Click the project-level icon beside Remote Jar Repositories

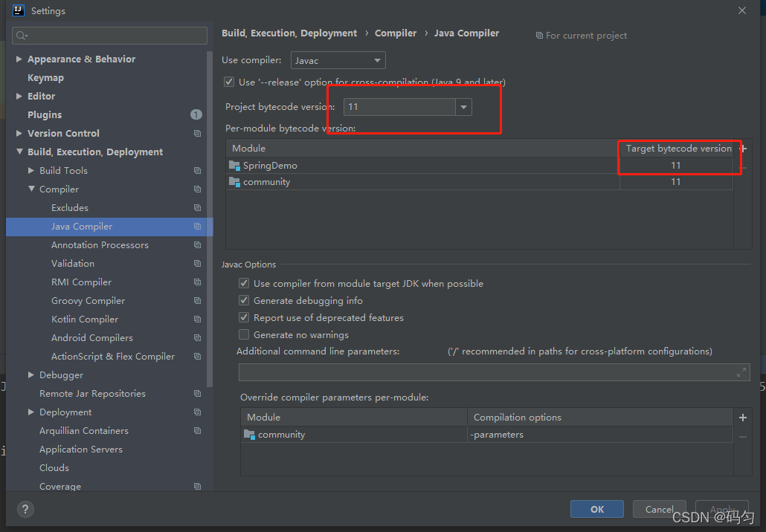click(x=197, y=393)
